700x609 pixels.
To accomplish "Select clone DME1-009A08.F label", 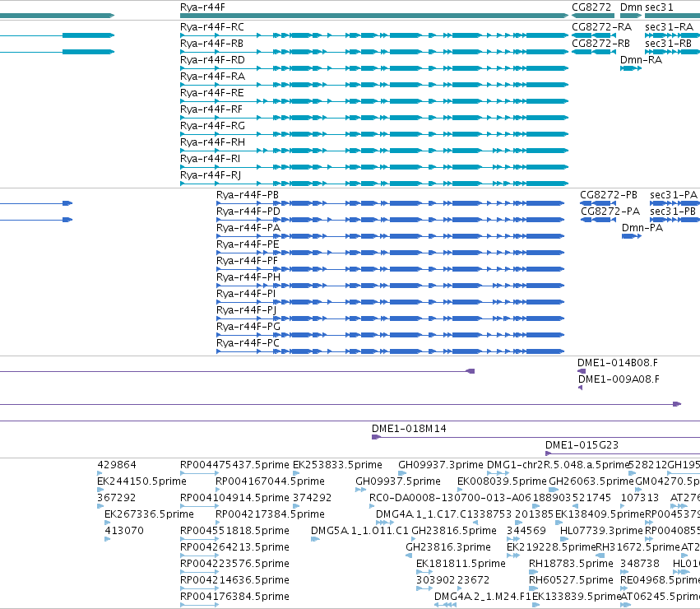I will point(619,379).
